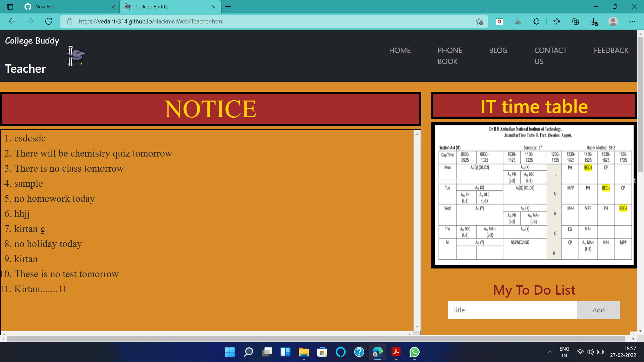This screenshot has width=644, height=362.
Task: Open the PHONE BOOK menu link
Action: tap(449, 56)
